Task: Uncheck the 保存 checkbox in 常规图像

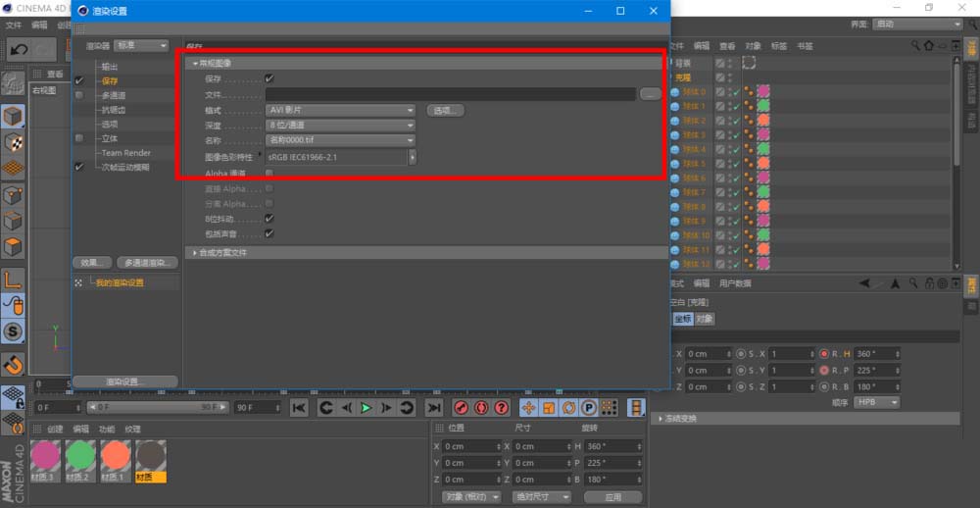Action: coord(269,78)
